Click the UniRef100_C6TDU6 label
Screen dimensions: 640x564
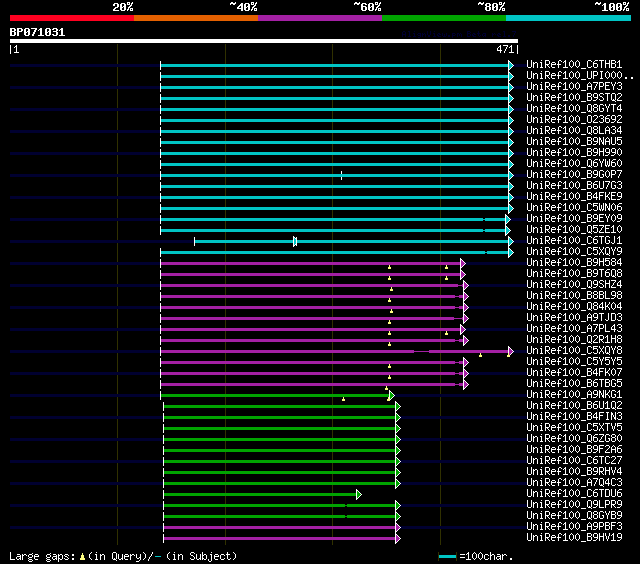coord(574,494)
